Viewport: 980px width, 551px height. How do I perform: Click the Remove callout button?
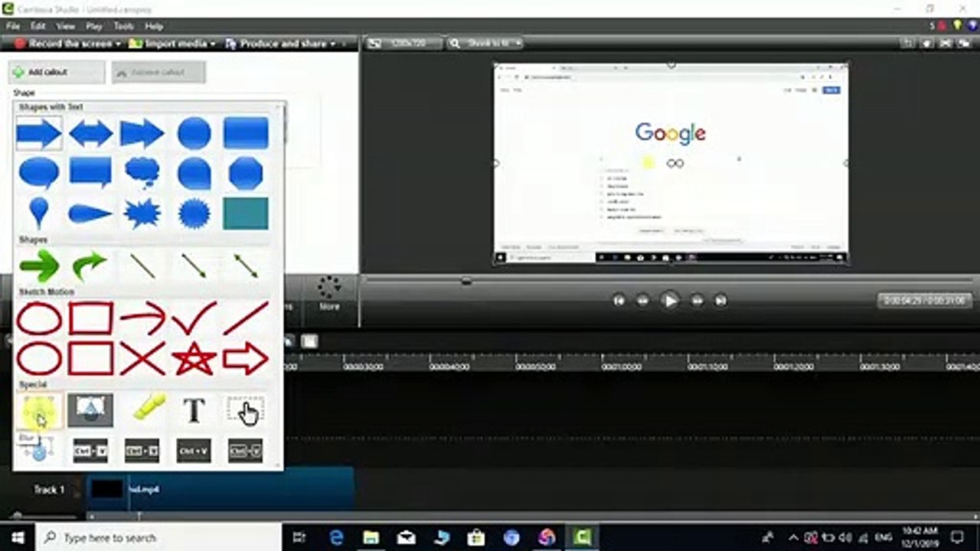tap(158, 72)
